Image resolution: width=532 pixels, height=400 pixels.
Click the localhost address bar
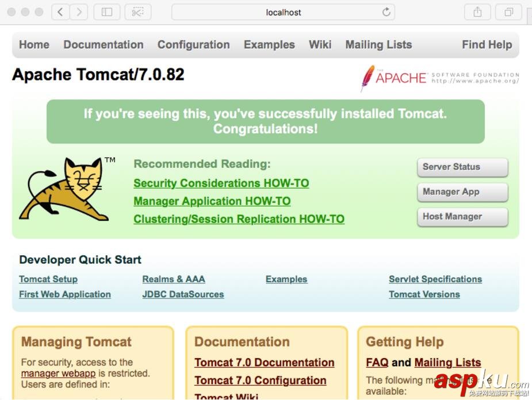tap(283, 11)
